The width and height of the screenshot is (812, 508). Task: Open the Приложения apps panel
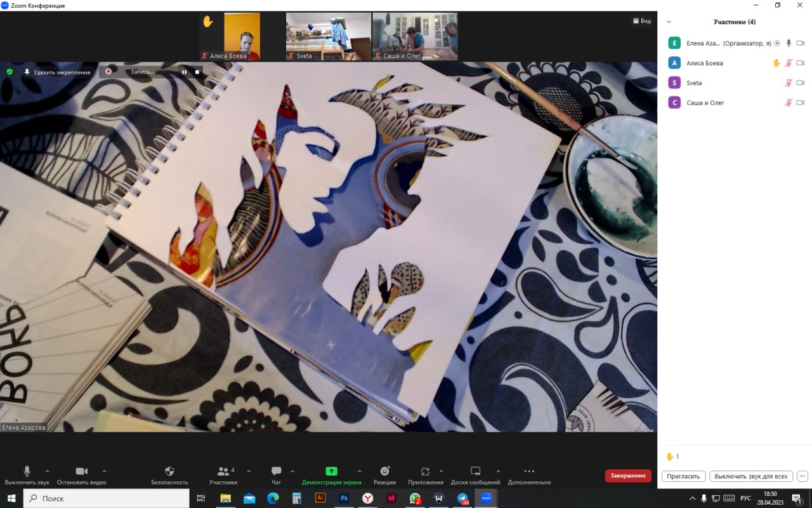(x=425, y=475)
